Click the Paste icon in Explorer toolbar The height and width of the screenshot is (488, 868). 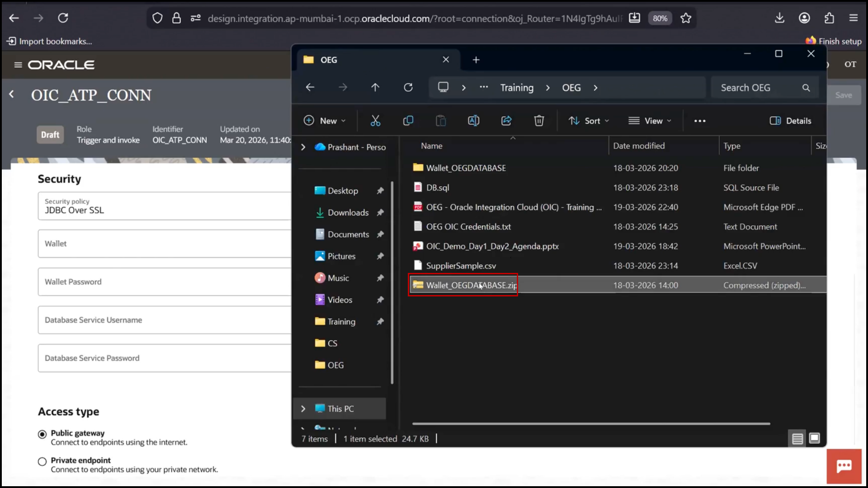[441, 121]
